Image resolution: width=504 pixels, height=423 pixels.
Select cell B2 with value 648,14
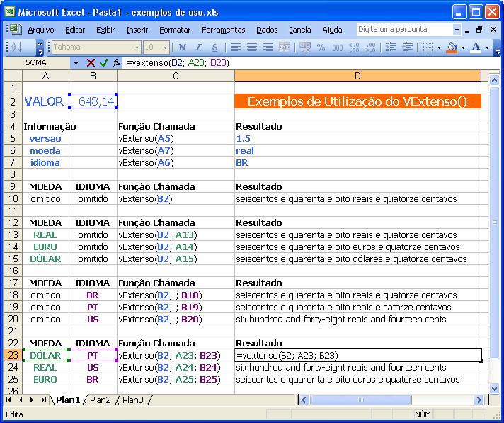tap(93, 101)
